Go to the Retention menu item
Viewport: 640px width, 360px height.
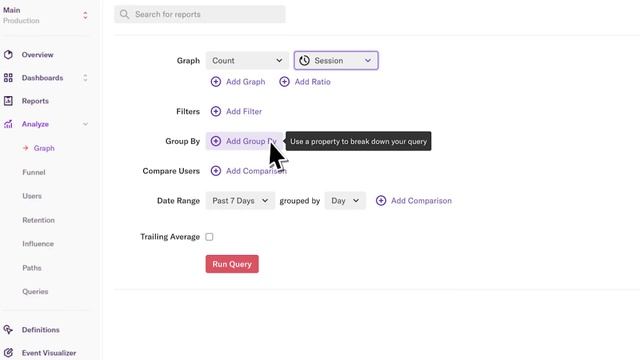38,220
